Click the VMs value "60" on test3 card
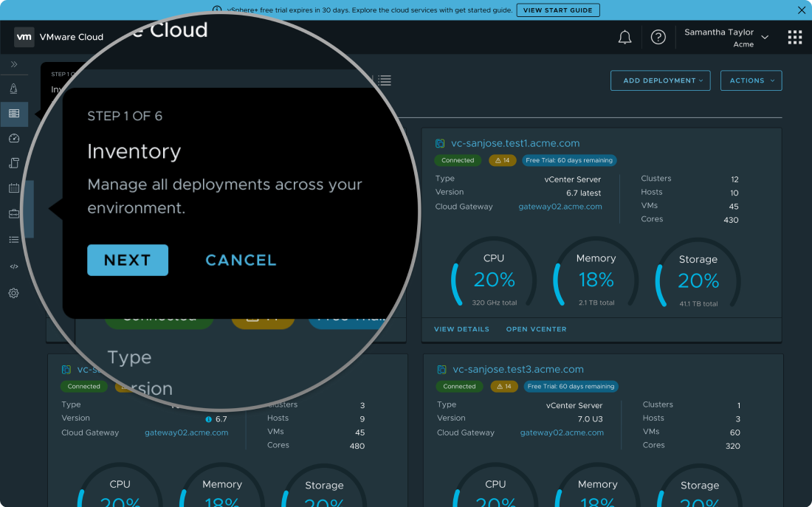The width and height of the screenshot is (812, 507). coord(734,432)
